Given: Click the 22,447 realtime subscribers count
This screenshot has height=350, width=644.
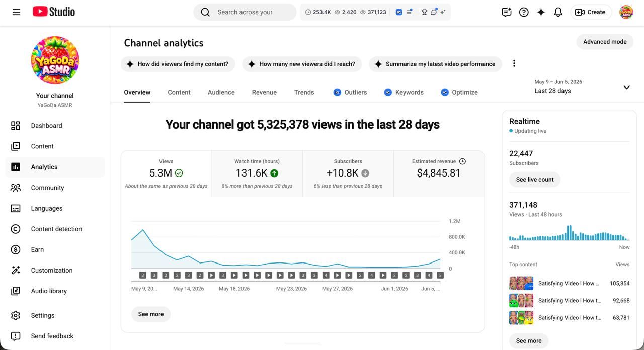Looking at the screenshot, I should [x=521, y=153].
